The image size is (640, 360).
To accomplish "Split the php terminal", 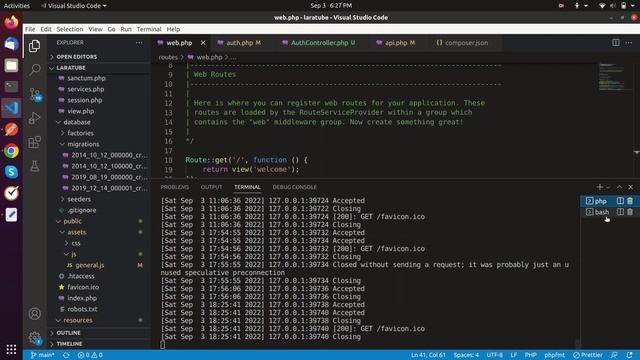I will click(x=620, y=201).
